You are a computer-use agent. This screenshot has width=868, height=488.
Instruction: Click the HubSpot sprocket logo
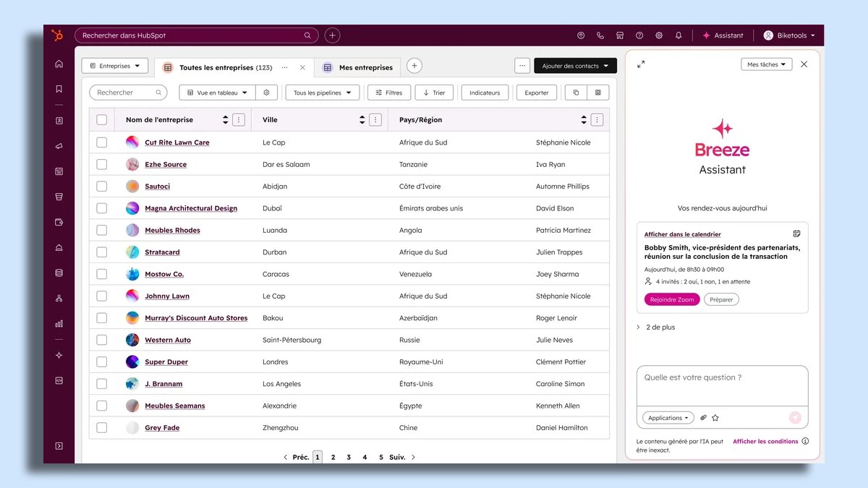coord(58,35)
